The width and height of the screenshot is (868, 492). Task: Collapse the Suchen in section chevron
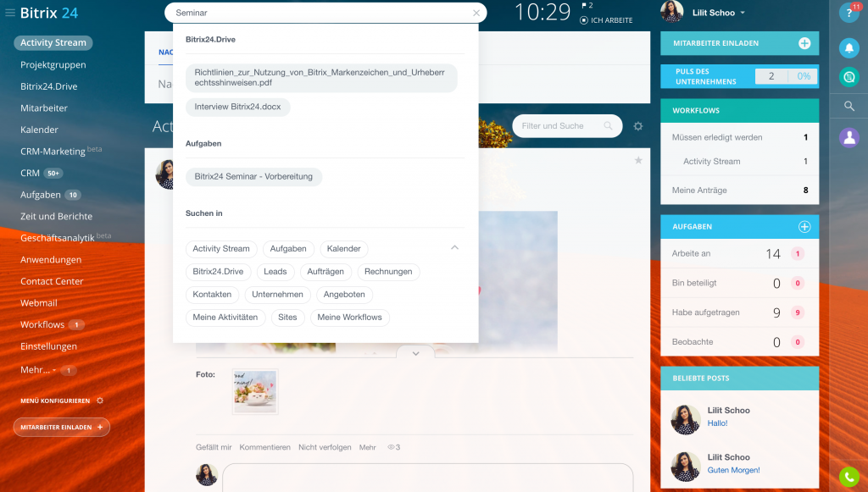coord(454,247)
